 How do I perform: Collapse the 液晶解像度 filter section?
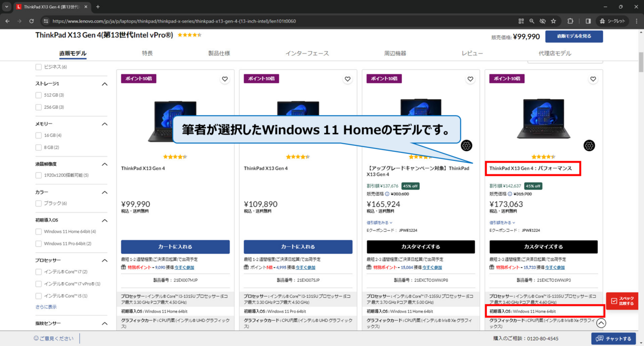(x=105, y=164)
